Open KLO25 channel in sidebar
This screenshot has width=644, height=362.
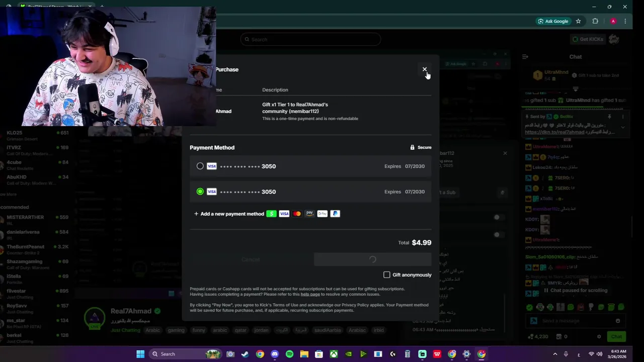35,135
